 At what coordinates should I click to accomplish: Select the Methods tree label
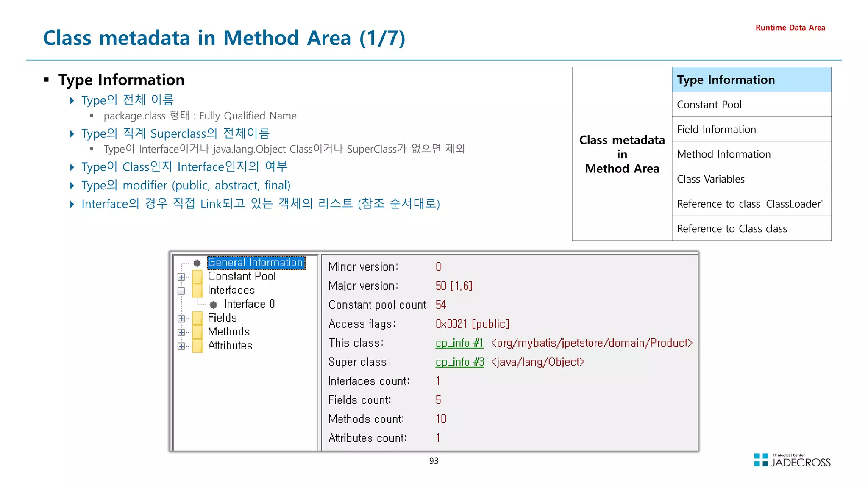[x=228, y=332]
